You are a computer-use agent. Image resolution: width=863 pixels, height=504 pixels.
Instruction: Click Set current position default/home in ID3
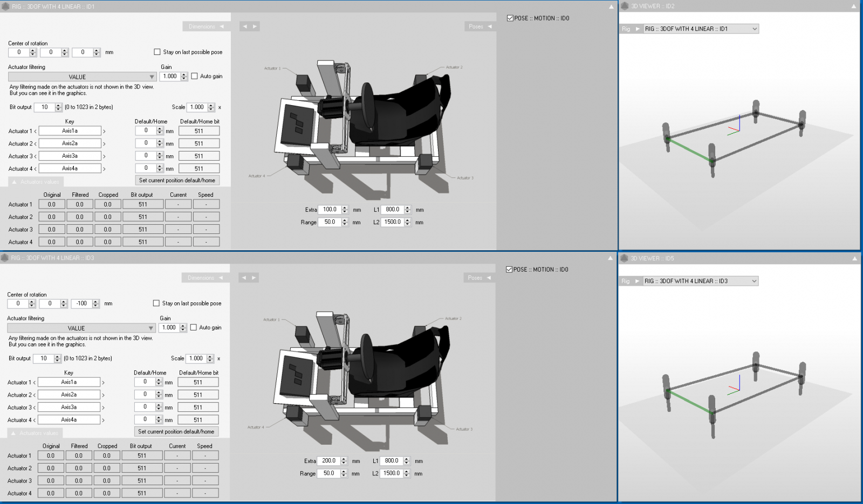(176, 432)
